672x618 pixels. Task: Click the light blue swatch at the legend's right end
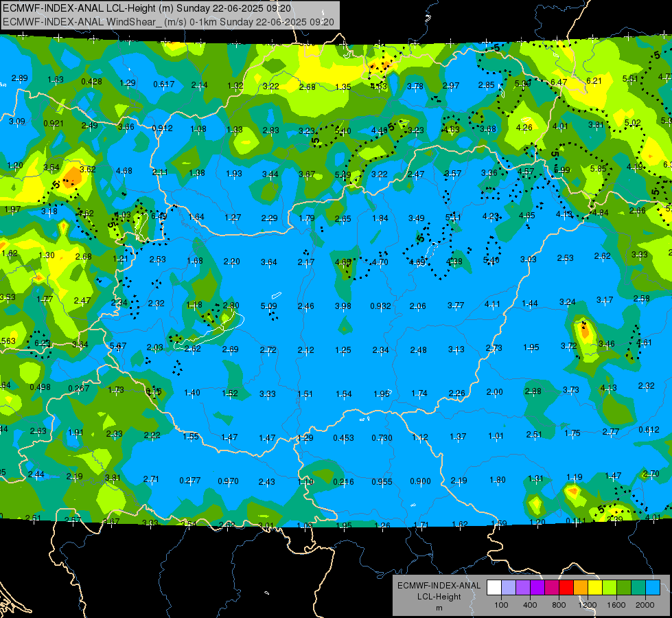(653, 588)
